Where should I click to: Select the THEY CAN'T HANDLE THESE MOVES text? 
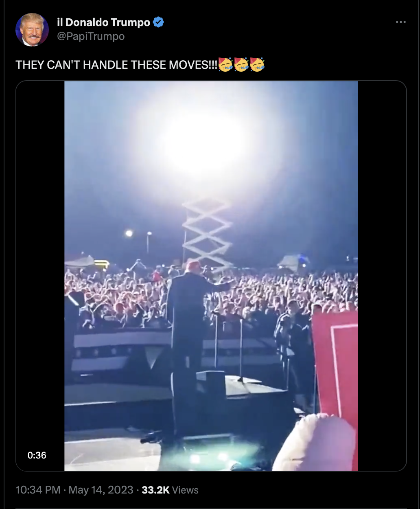point(117,65)
